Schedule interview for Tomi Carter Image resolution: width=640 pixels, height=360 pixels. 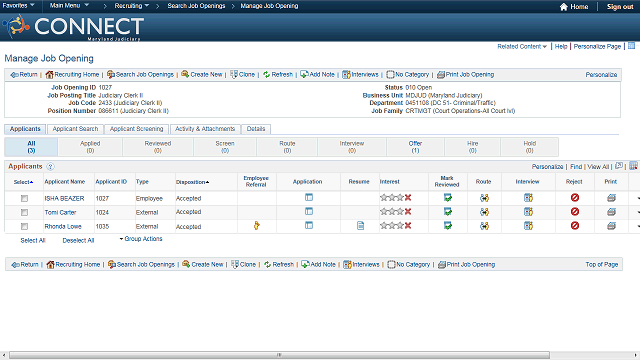click(x=528, y=212)
